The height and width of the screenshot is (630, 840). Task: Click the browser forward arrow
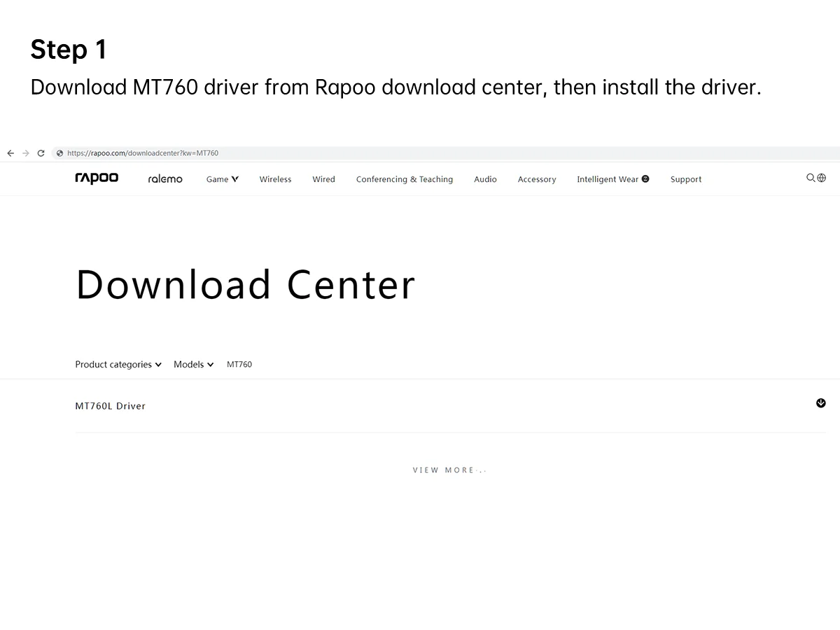(x=26, y=153)
